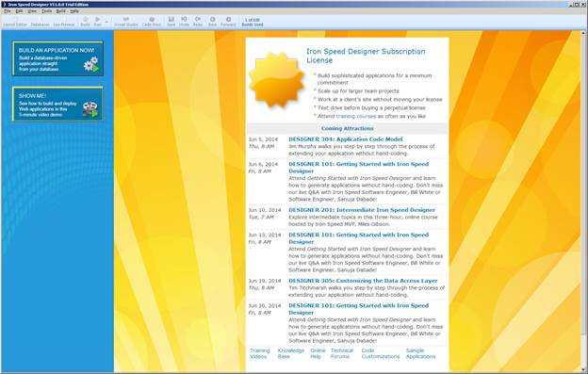Click the Builds Used counter
Viewport: 588px width, 374px height.
coord(253,22)
